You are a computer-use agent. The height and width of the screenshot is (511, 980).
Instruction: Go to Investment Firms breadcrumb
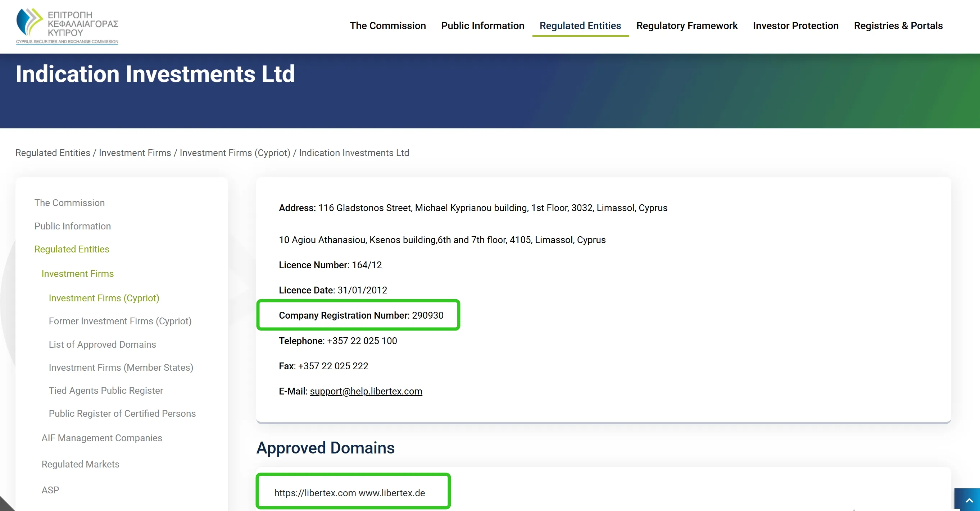[x=135, y=153]
